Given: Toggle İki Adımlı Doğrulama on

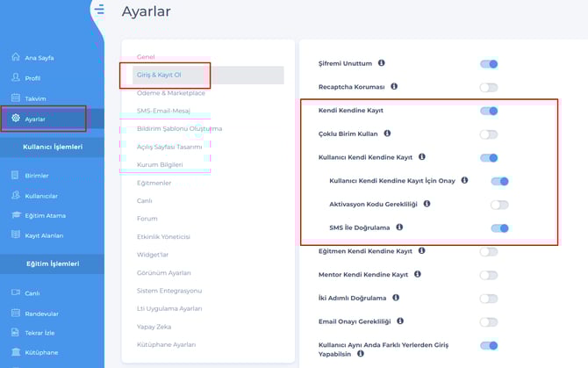Looking at the screenshot, I should click(x=489, y=299).
